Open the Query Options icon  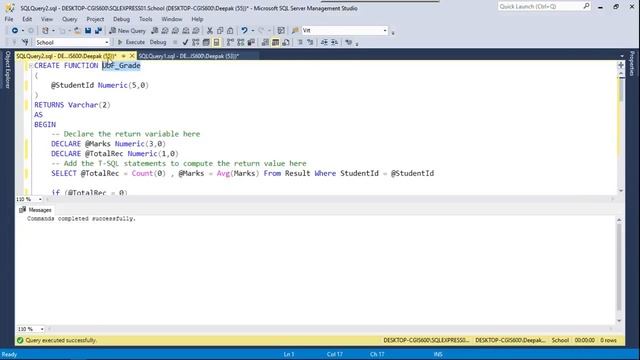206,42
